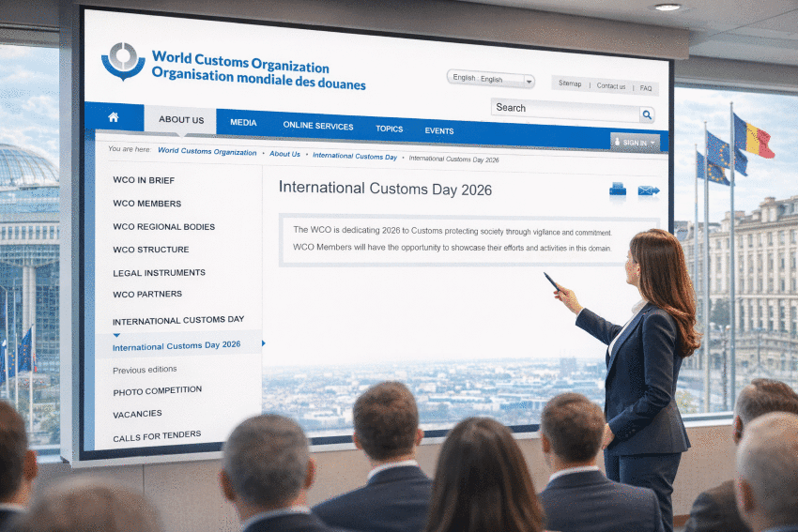Screen dimensions: 798x532
Task: Click the WCO logo emblem
Action: click(x=123, y=61)
